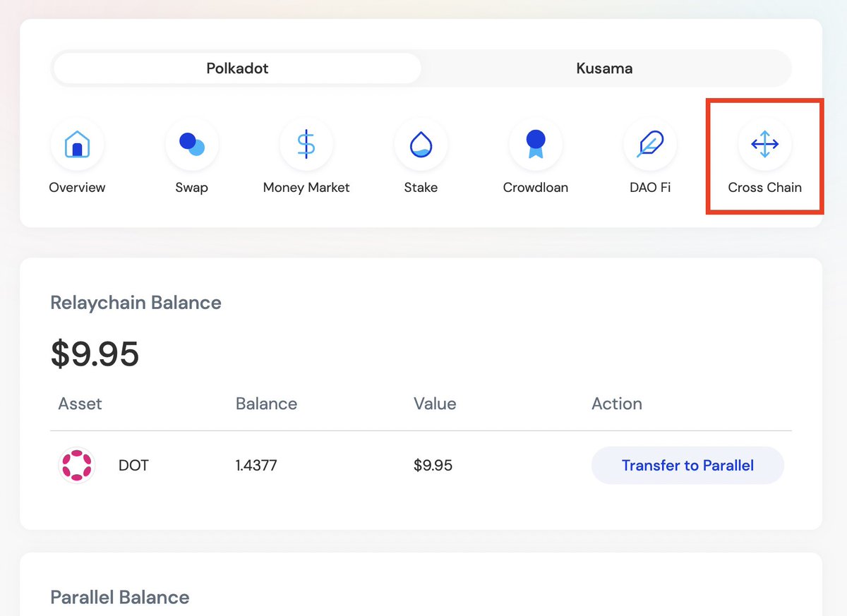
Task: Click the 1.4377 balance value
Action: (x=256, y=466)
